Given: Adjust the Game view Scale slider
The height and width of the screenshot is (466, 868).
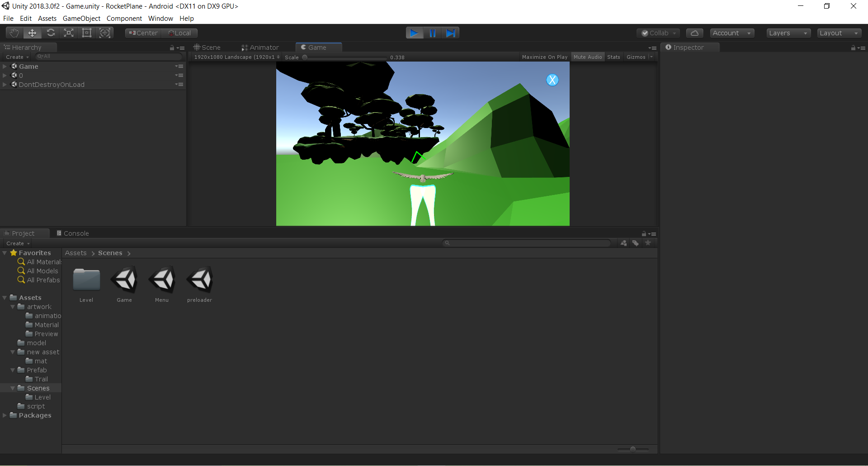Looking at the screenshot, I should (x=304, y=57).
